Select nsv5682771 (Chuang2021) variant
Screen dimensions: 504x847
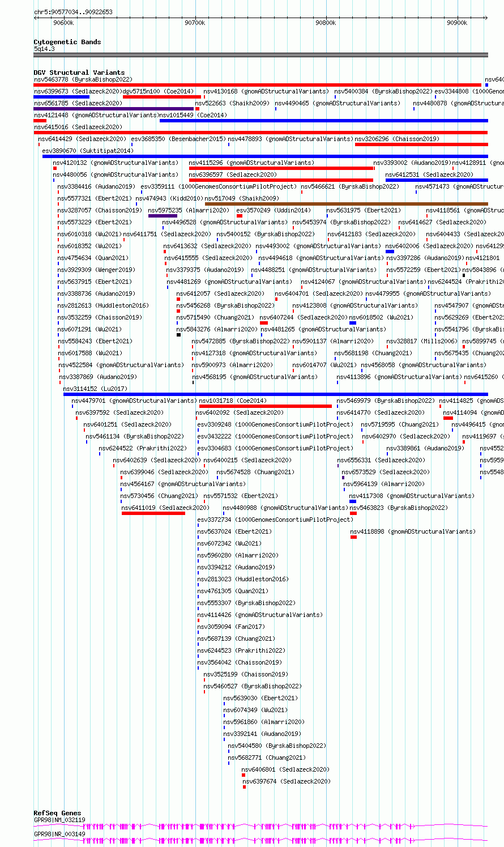[267, 758]
